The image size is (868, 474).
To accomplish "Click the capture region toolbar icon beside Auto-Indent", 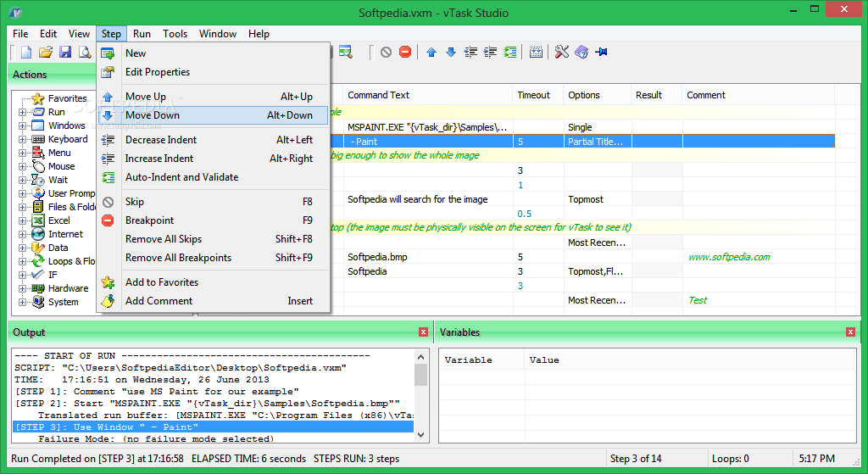I will tap(536, 52).
